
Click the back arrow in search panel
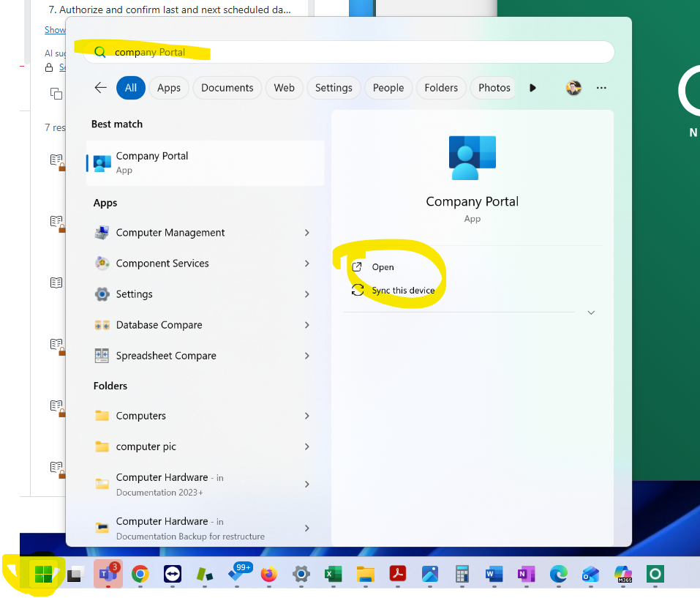point(101,88)
